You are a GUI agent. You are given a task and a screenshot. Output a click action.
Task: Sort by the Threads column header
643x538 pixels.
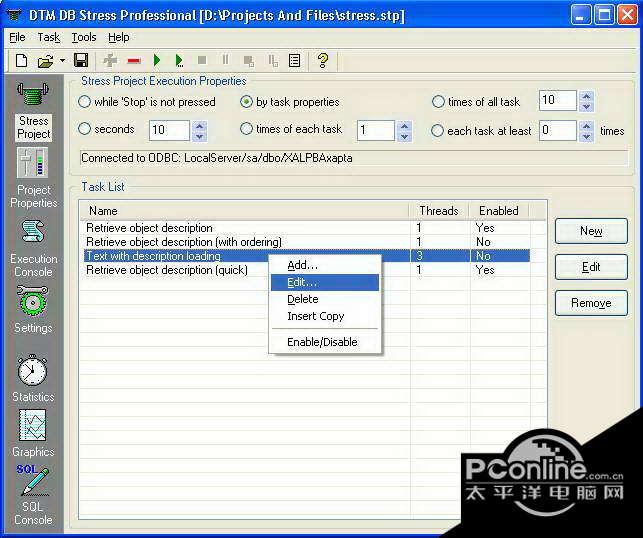(439, 211)
